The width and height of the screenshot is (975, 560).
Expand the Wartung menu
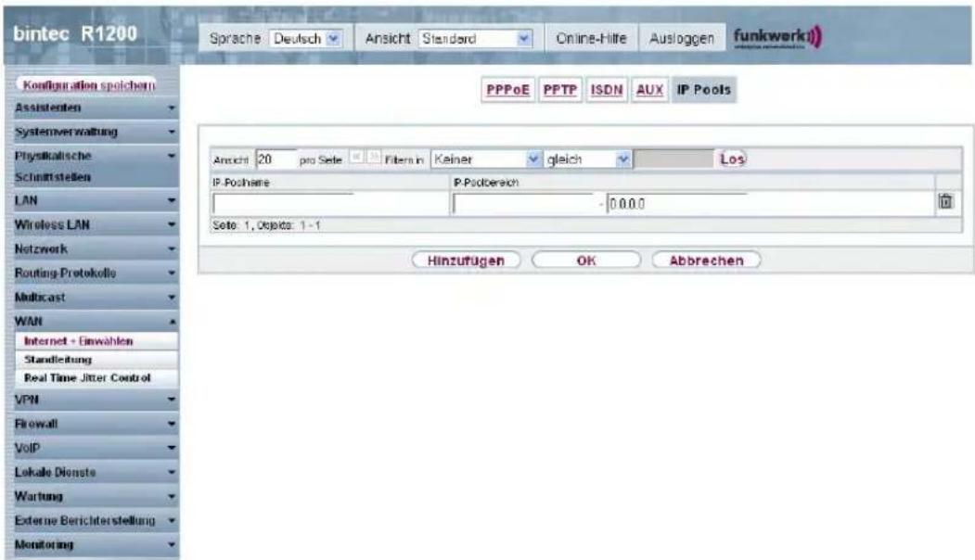point(96,497)
